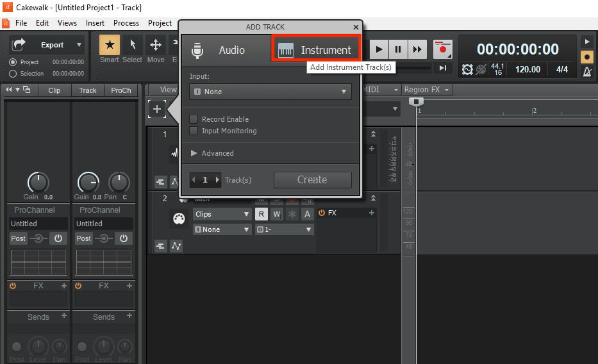Add FX to the second inspector strip
Viewport: 598px width, 364px height.
129,285
